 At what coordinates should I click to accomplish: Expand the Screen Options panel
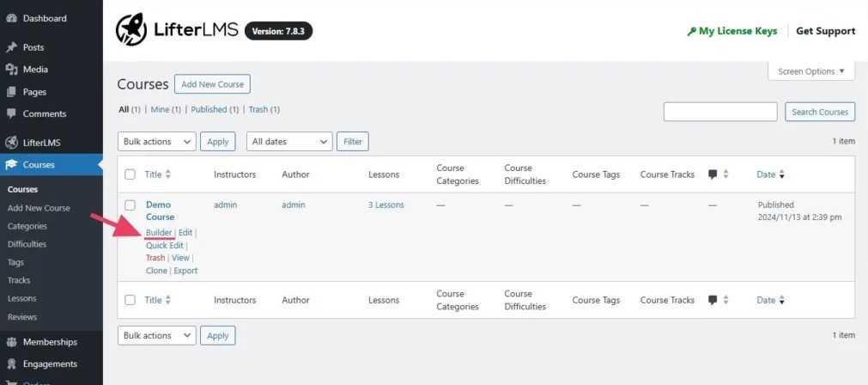click(x=811, y=71)
